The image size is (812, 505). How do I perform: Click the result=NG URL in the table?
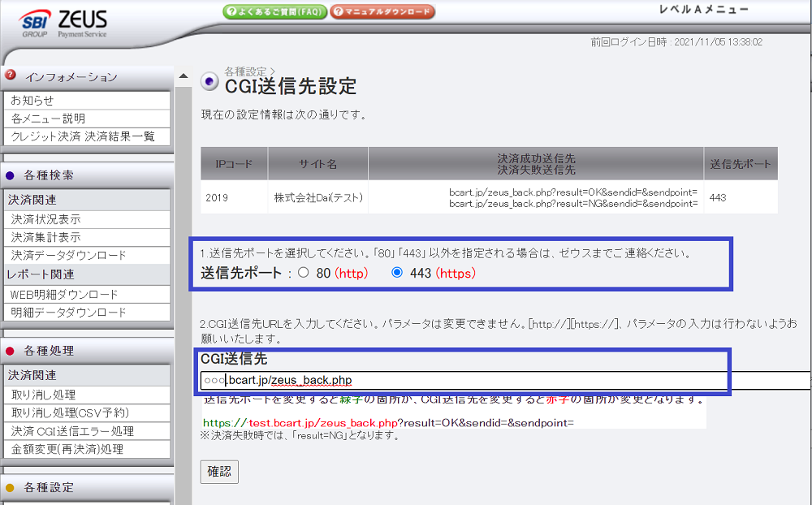[573, 204]
